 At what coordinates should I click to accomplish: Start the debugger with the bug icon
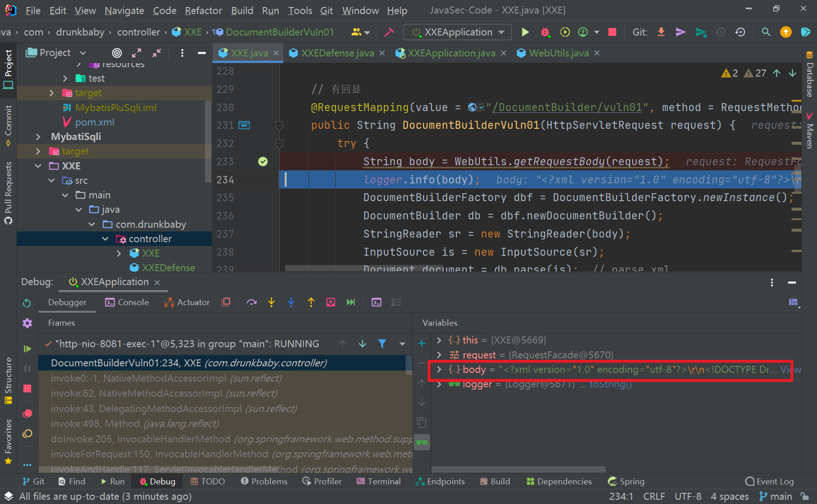545,32
